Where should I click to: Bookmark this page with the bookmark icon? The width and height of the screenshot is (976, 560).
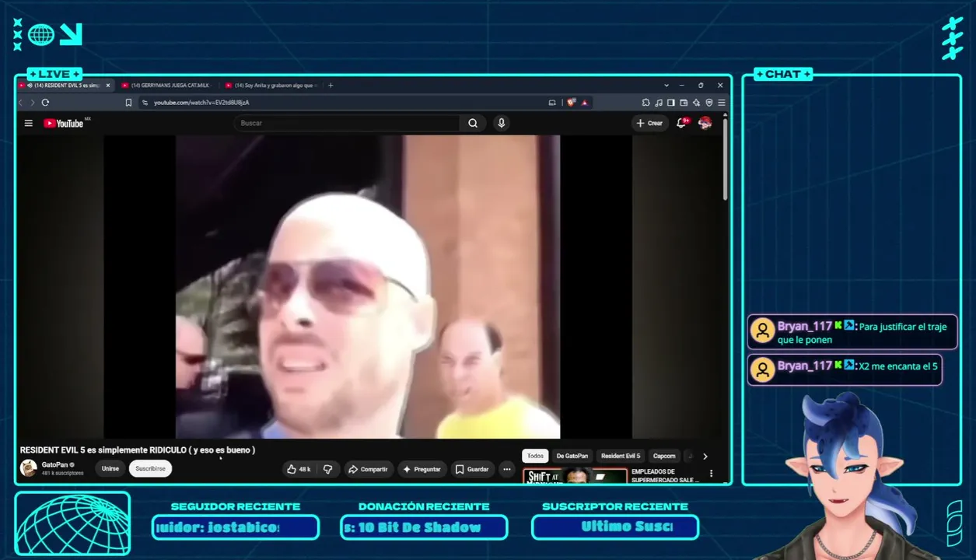pyautogui.click(x=128, y=103)
